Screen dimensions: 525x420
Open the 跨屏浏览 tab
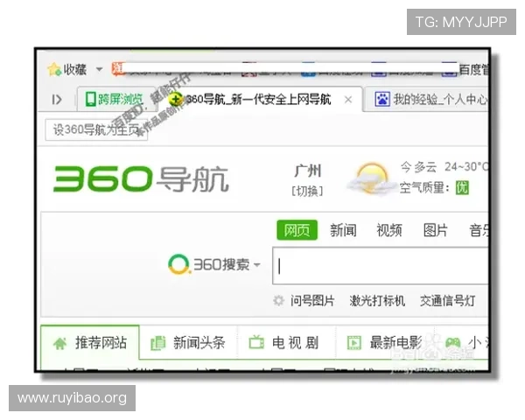click(x=115, y=99)
